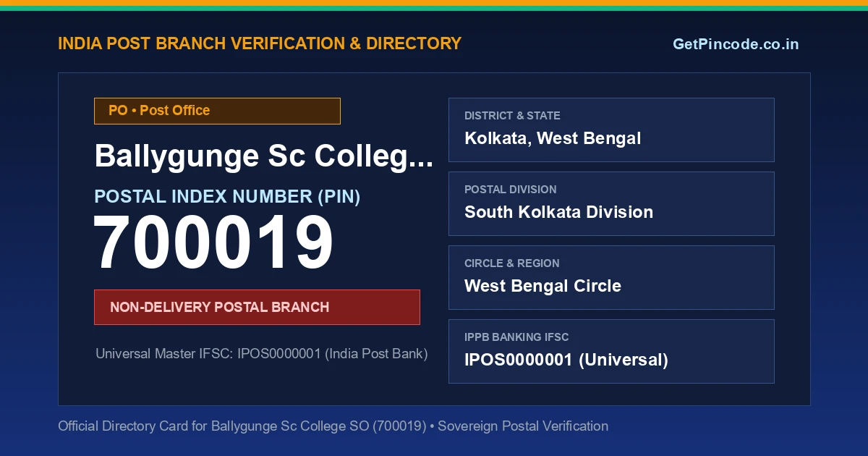Open the IPPB Banking IFSC card
The height and width of the screenshot is (456, 868).
pos(611,351)
